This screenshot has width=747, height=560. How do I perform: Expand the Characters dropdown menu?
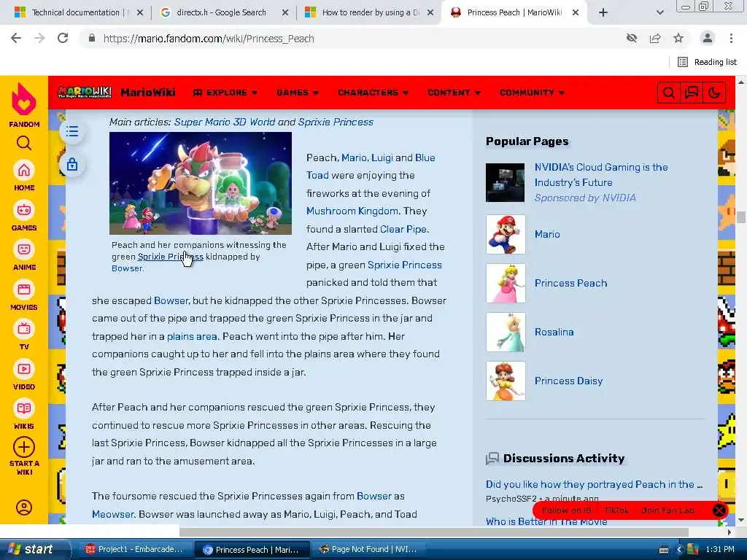pos(373,93)
